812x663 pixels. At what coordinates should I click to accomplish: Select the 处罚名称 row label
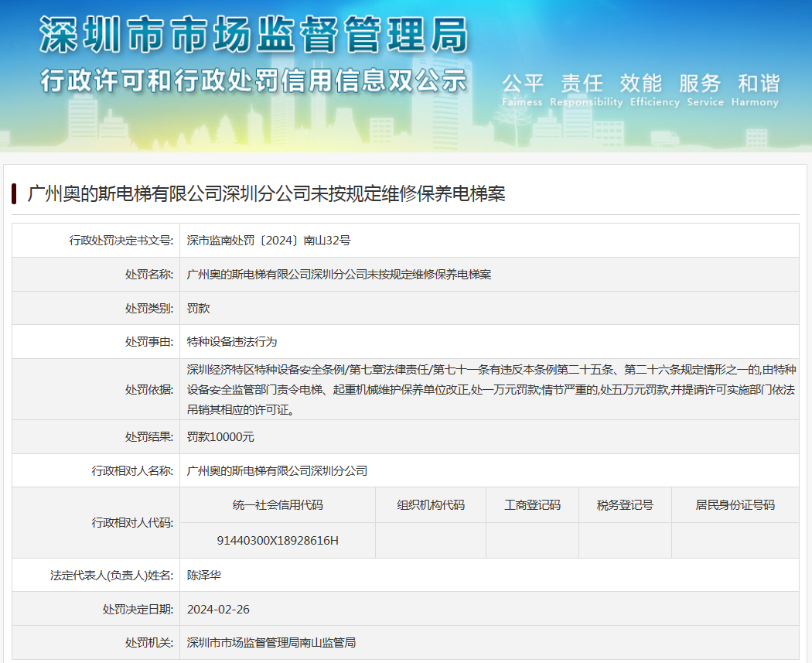(x=149, y=275)
